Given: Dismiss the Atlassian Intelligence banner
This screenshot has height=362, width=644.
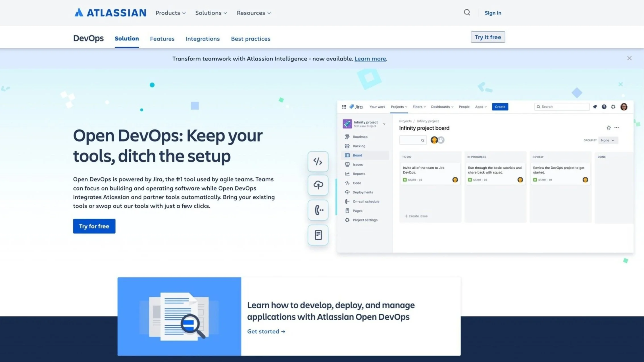Looking at the screenshot, I should click(629, 58).
